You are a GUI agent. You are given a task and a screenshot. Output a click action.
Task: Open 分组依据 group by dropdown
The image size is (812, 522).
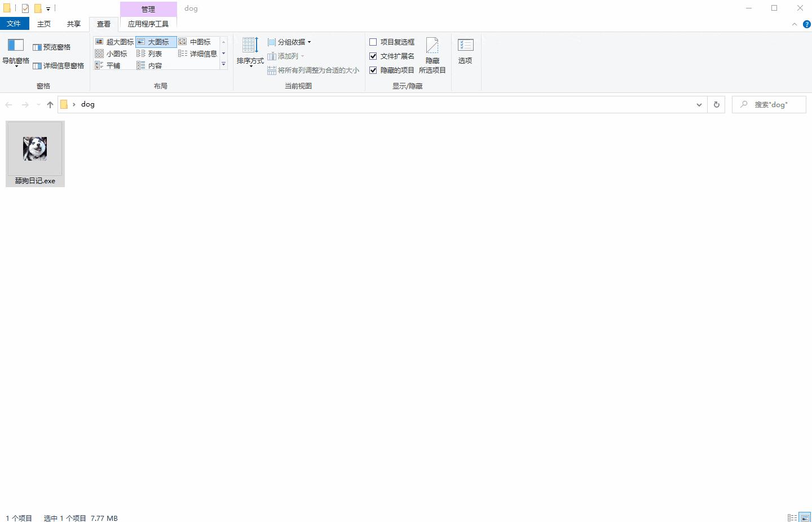tap(289, 42)
